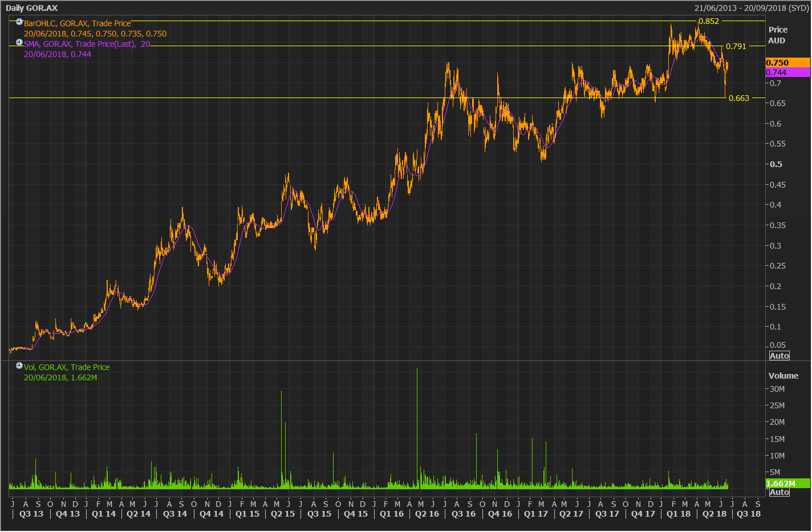
Task: Click the Auto button on volume axis
Action: coord(779,492)
